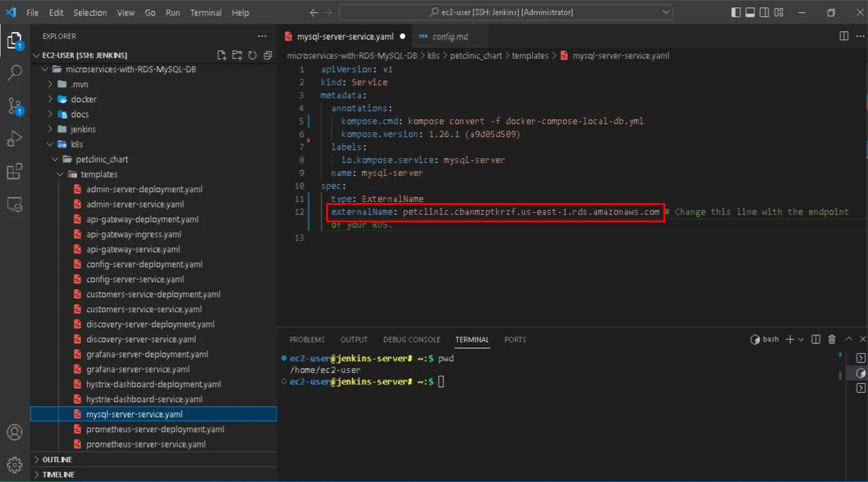Viewport: 868px width, 482px height.
Task: Click the New File icon in Explorer
Action: (x=221, y=55)
